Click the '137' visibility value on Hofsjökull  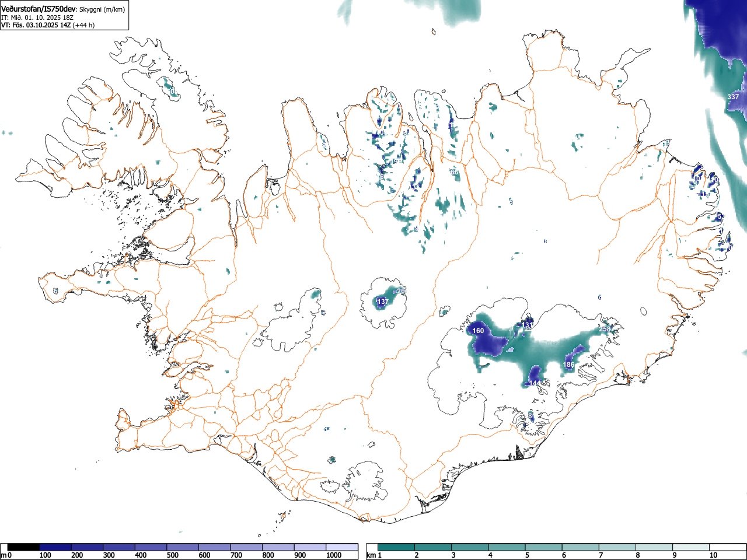383,302
